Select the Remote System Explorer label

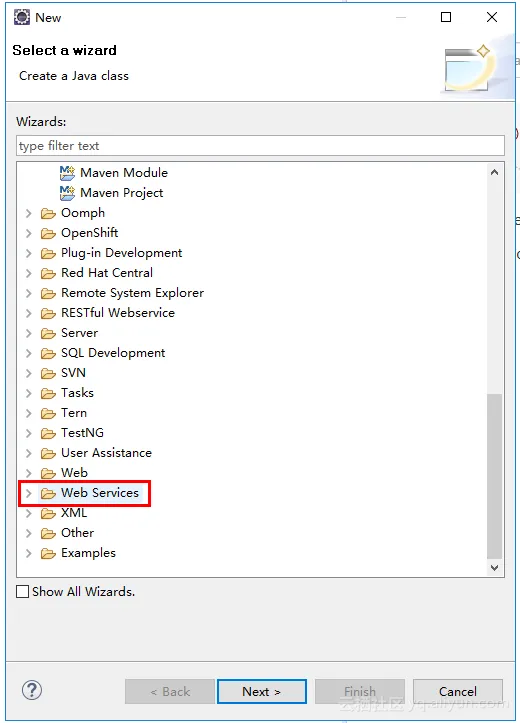(x=133, y=293)
